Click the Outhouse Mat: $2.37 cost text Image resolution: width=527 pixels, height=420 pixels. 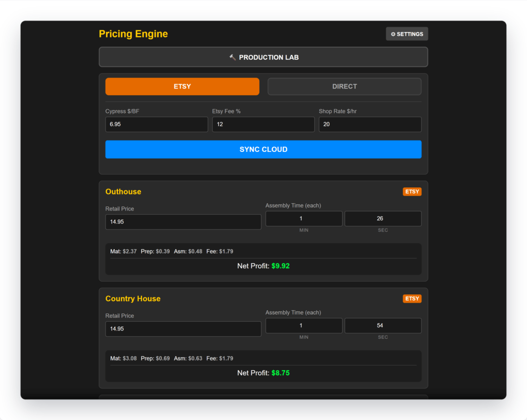124,251
